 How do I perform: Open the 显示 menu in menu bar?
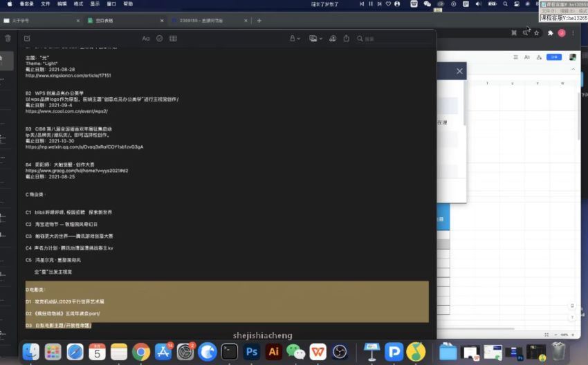coord(95,3)
